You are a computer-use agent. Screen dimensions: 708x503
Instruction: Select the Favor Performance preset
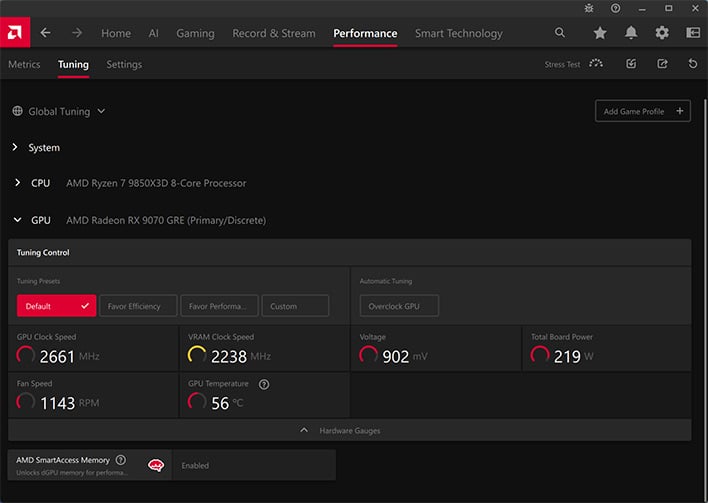(219, 306)
